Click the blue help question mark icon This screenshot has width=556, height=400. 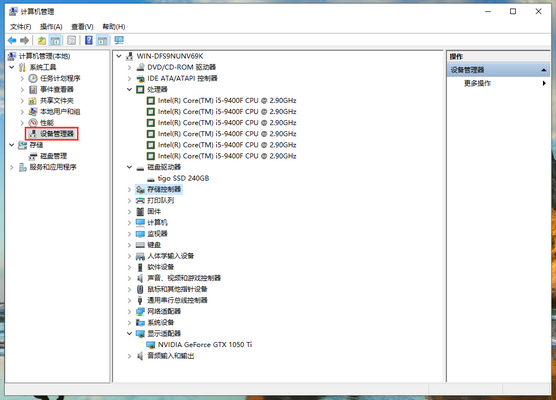click(89, 40)
